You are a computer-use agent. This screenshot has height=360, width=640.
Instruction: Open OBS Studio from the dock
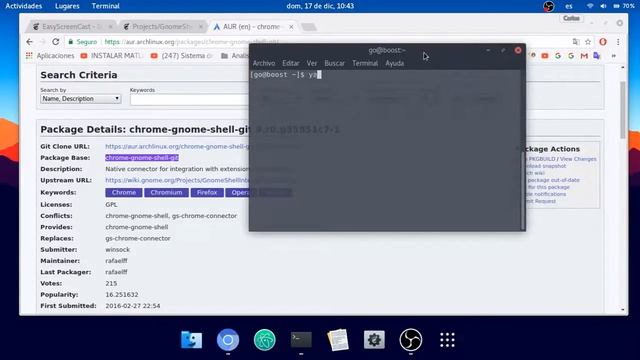click(x=411, y=340)
